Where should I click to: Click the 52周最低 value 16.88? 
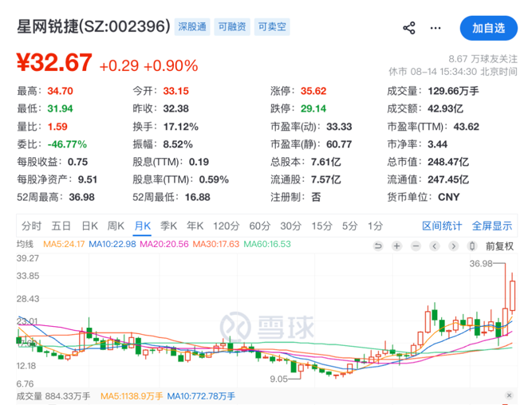[198, 197]
